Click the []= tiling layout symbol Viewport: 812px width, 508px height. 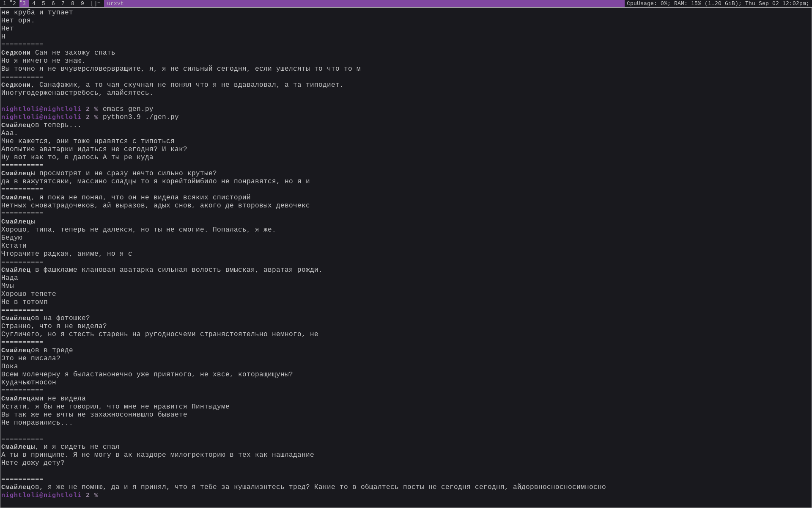[x=96, y=3]
